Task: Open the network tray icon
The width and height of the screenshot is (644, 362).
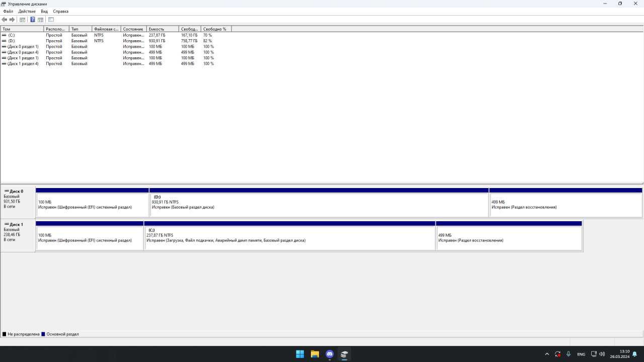Action: [x=594, y=354]
